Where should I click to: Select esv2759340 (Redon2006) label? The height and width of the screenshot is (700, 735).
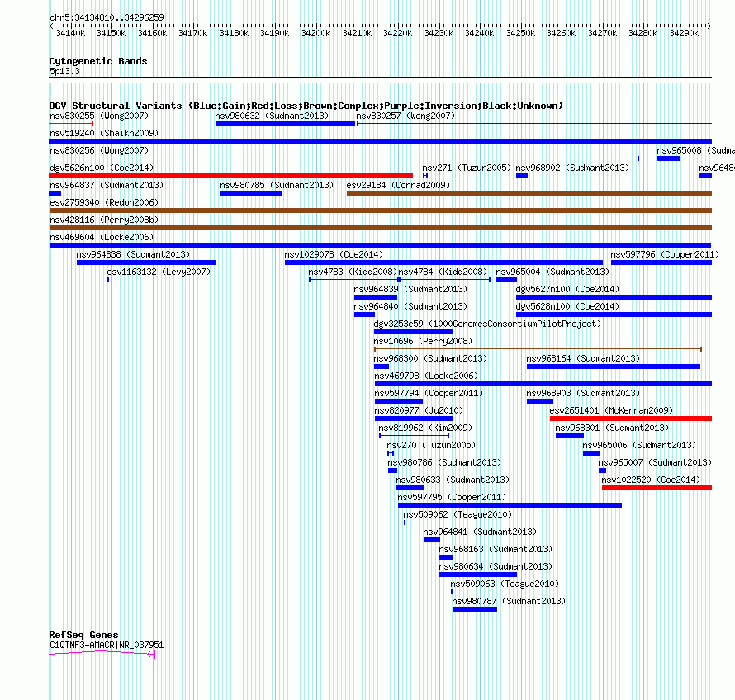(x=104, y=202)
